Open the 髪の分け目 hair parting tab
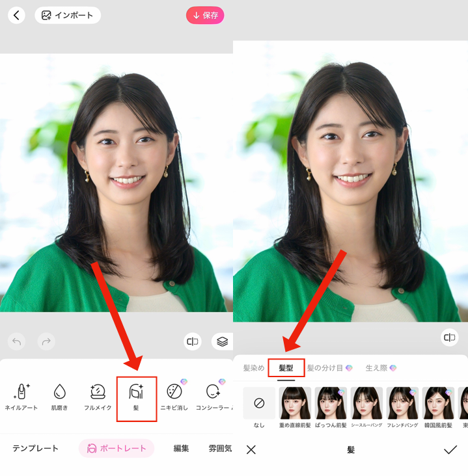468x476 pixels. coord(329,368)
